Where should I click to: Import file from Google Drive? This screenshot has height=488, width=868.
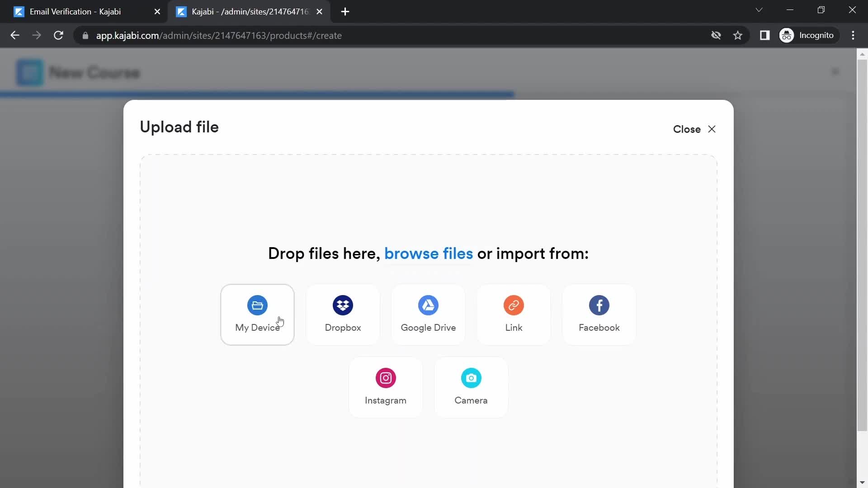428,314
